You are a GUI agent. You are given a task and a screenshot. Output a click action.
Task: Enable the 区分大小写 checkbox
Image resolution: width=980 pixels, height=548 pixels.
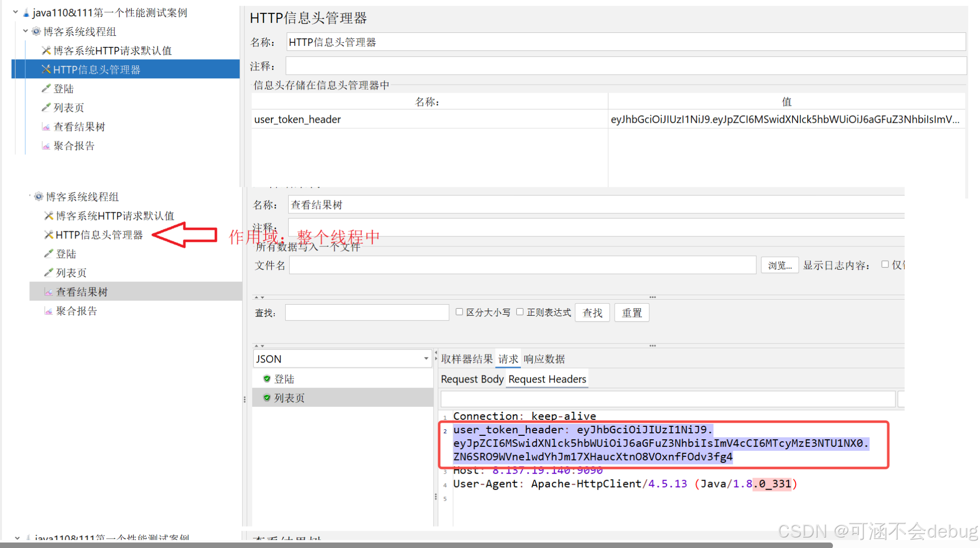(459, 312)
